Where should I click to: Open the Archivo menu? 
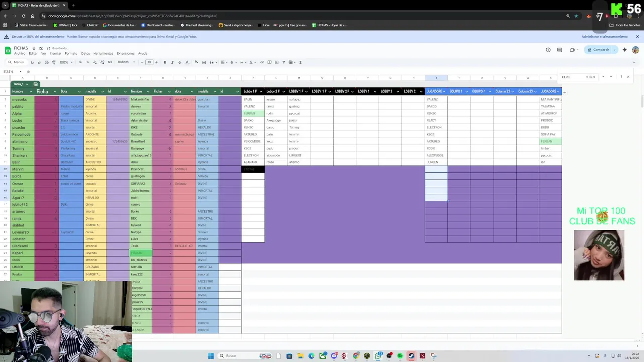coord(19,53)
